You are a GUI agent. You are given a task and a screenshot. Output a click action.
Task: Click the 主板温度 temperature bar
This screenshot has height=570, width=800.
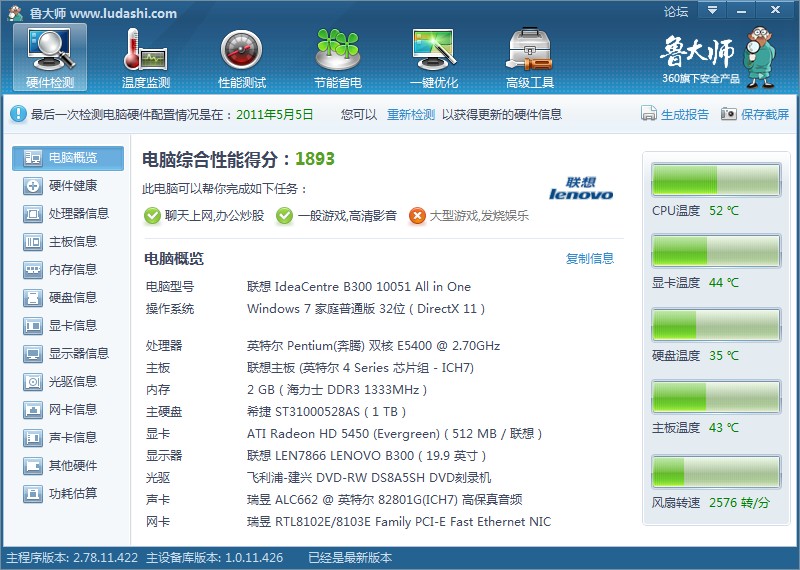pos(716,396)
